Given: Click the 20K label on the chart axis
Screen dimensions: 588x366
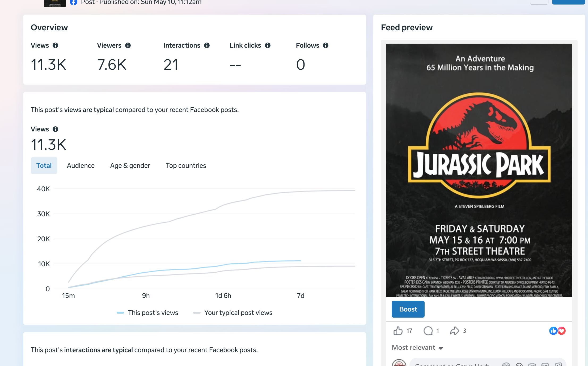Looking at the screenshot, I should click(x=43, y=239).
